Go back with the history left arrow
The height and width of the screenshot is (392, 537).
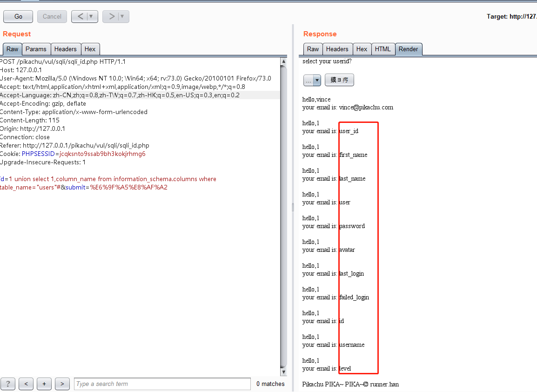coord(80,16)
